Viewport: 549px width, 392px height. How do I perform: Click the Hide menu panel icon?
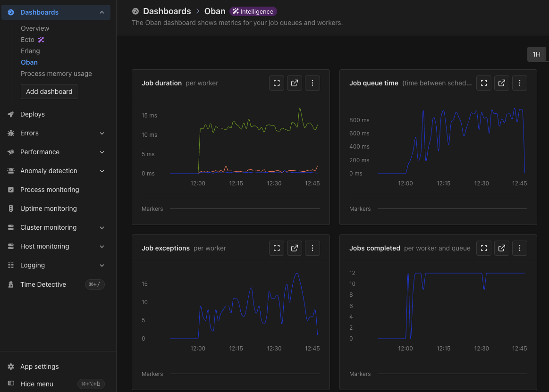click(11, 384)
